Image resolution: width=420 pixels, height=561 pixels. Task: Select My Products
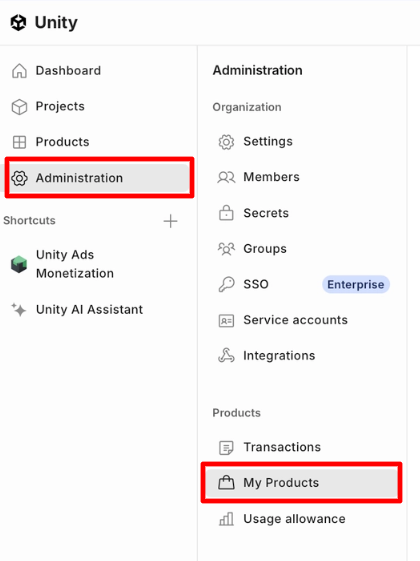(x=301, y=483)
